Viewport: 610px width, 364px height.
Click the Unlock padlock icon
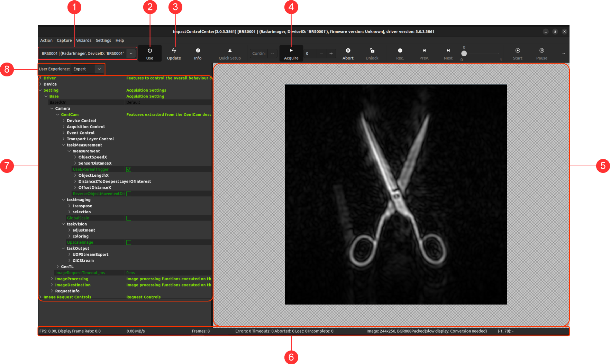pyautogui.click(x=372, y=51)
